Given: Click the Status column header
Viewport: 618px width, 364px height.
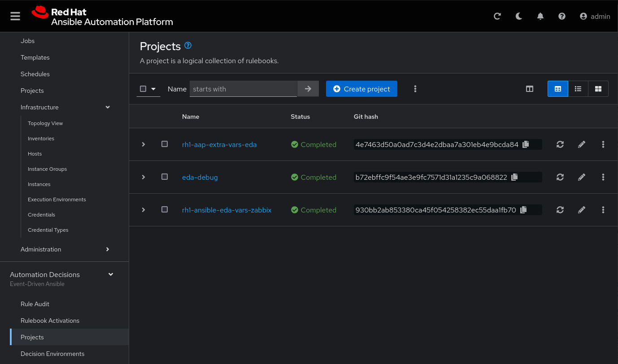Looking at the screenshot, I should tap(300, 117).
